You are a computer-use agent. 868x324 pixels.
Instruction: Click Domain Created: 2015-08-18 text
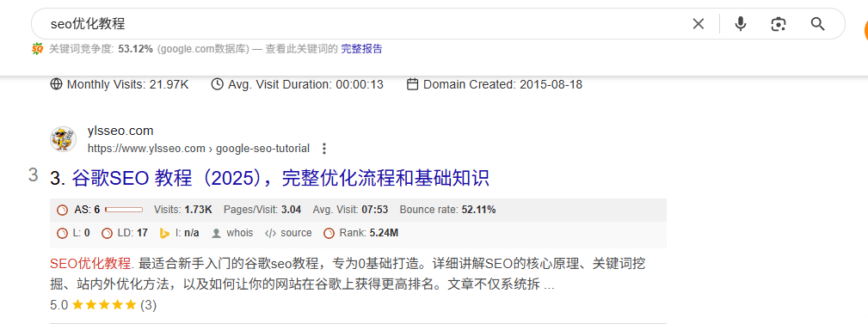click(x=502, y=84)
